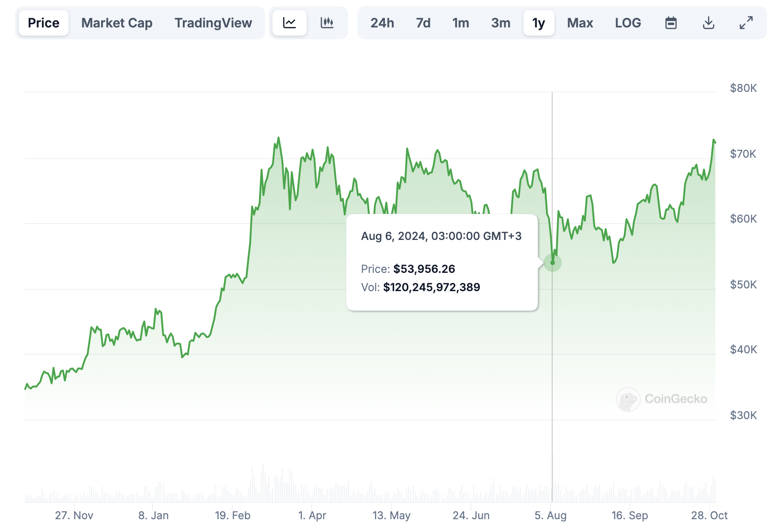This screenshot has width=778, height=532.
Task: Download the chart data
Action: coord(708,23)
